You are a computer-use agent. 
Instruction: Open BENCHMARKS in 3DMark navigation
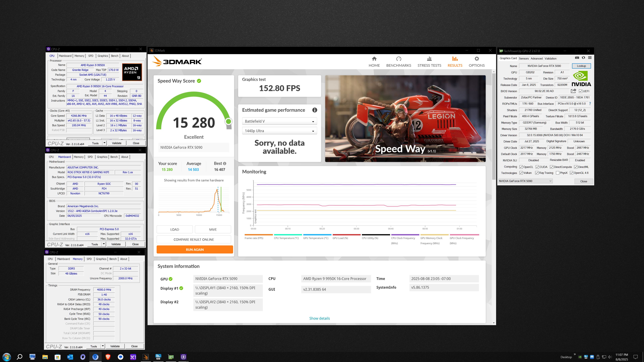point(398,62)
